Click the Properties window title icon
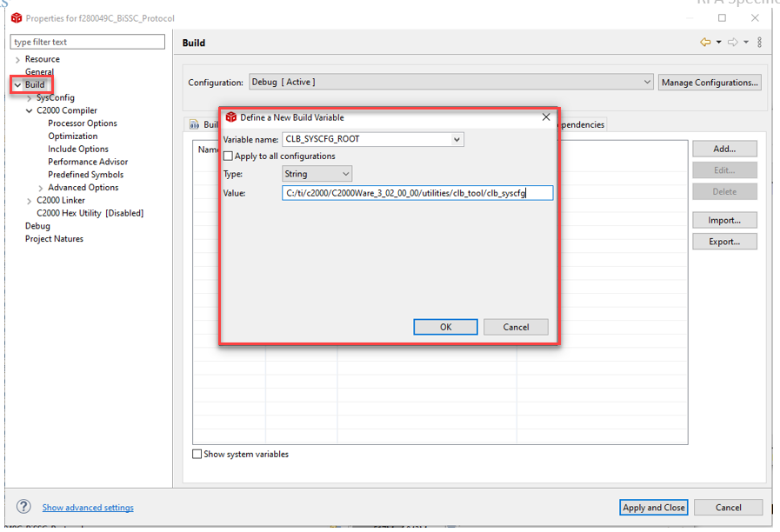 click(17, 18)
